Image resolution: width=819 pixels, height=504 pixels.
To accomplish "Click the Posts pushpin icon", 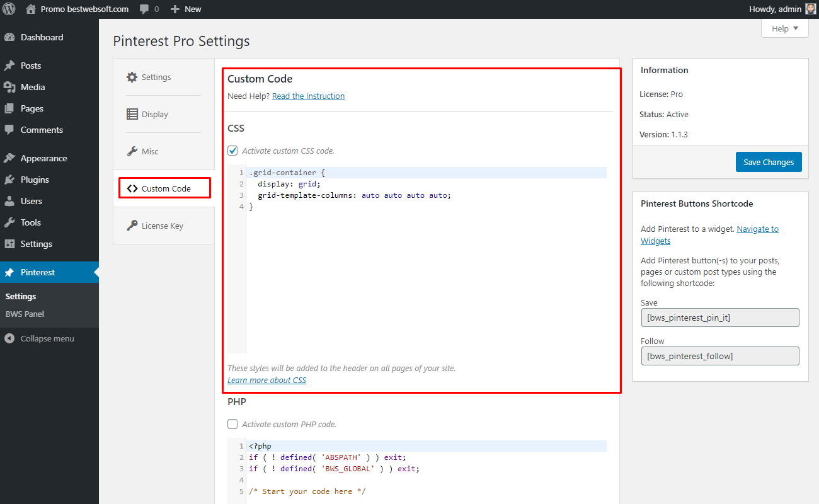I will [9, 66].
